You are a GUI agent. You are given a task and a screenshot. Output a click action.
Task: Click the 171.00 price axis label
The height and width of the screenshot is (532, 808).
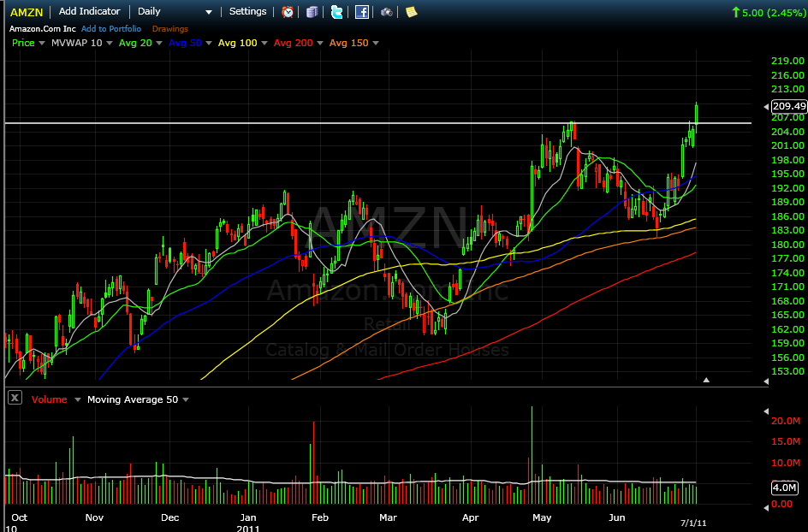[x=787, y=287]
